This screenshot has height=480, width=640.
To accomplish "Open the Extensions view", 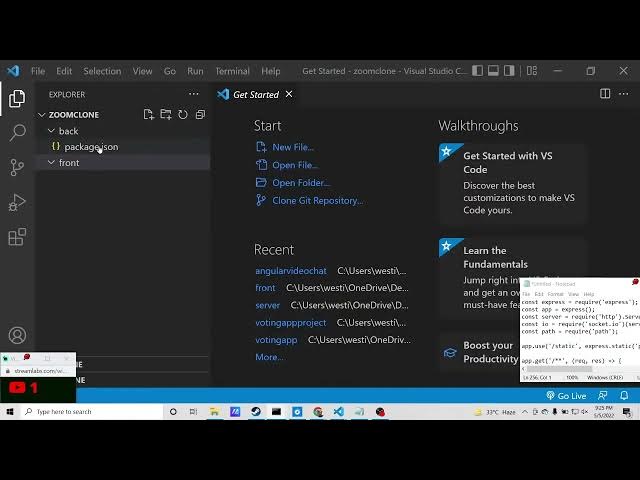I will click(17, 237).
